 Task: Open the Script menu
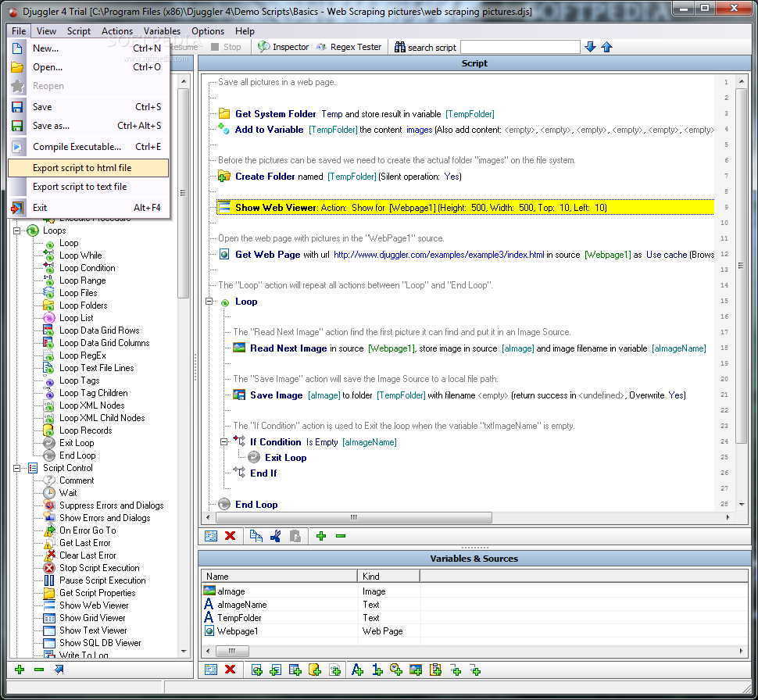coord(79,31)
